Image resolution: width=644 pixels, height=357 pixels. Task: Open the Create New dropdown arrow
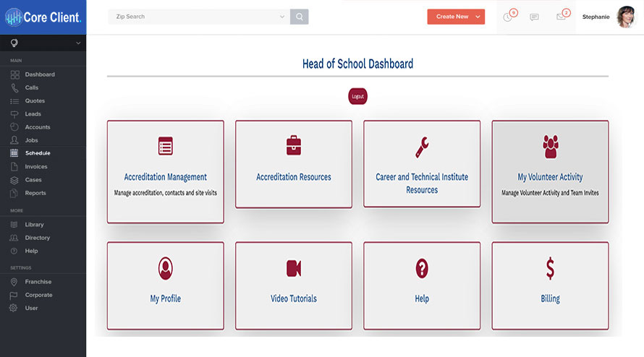(478, 17)
